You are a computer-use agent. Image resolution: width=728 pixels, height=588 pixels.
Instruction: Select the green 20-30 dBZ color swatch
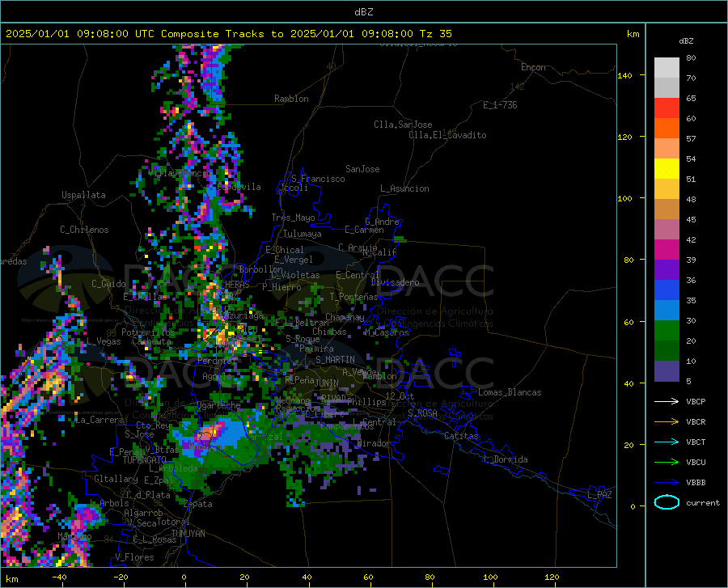pos(667,331)
